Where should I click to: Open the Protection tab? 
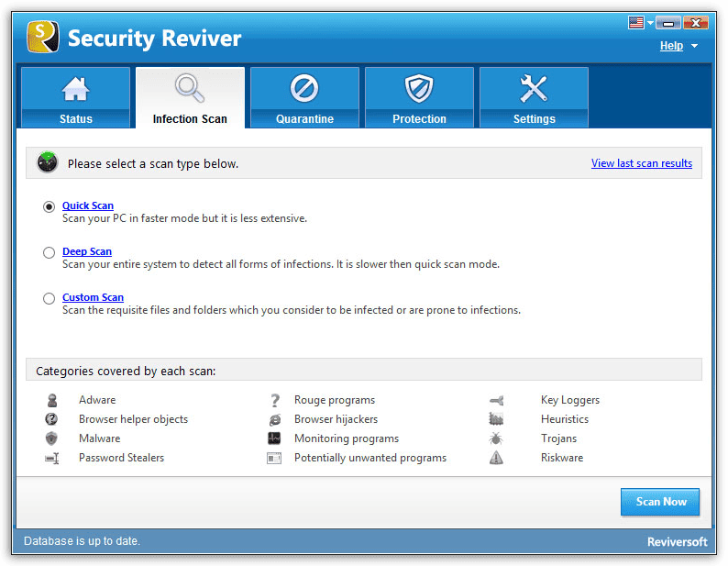(x=419, y=97)
